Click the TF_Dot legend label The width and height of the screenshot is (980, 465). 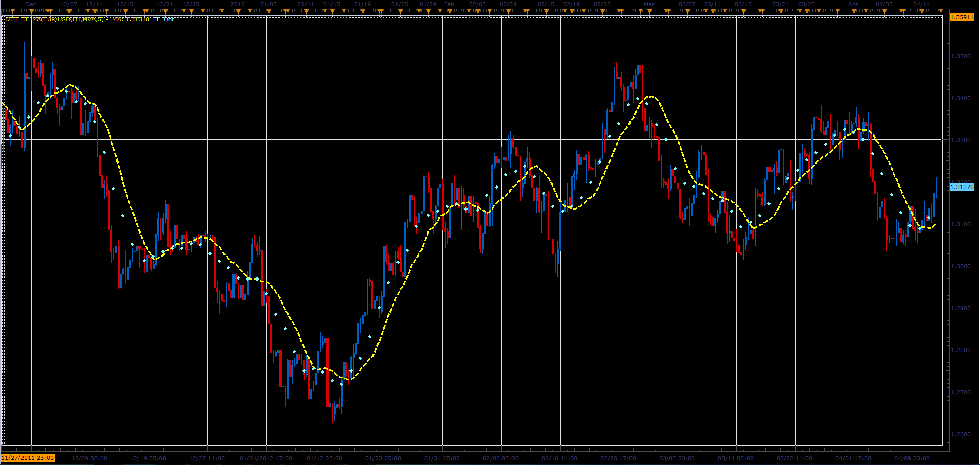click(164, 19)
